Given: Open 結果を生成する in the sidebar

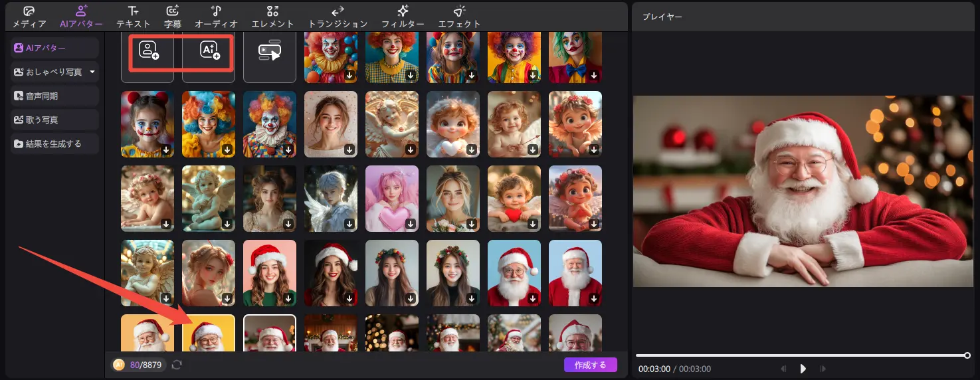Looking at the screenshot, I should click(54, 143).
